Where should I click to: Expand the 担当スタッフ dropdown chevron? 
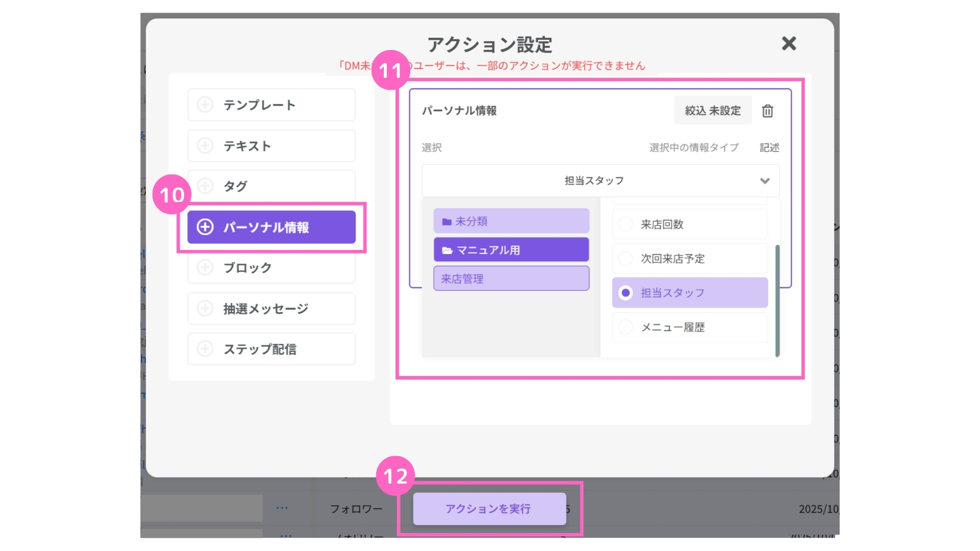click(765, 181)
